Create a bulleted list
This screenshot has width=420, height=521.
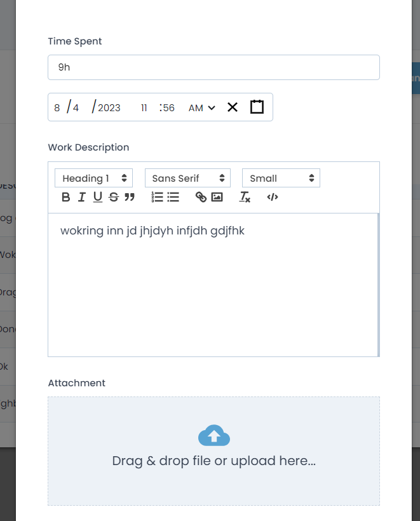(173, 198)
